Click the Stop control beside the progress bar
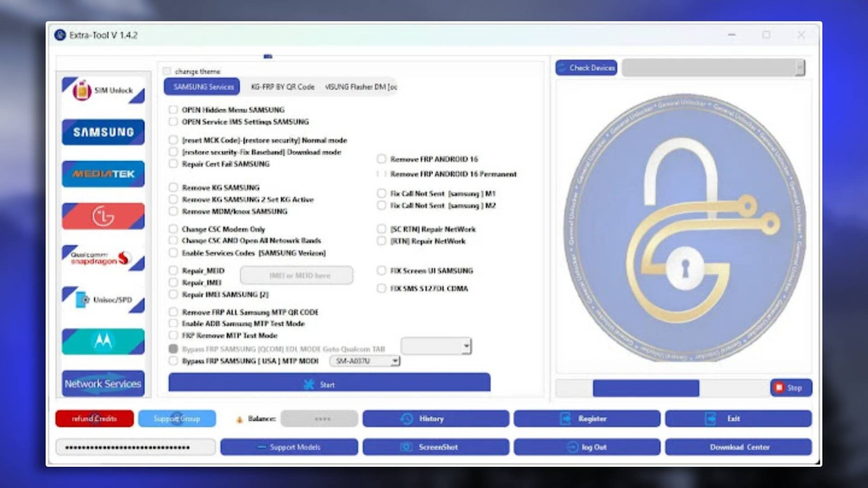Viewport: 868px width, 488px height. click(x=791, y=388)
